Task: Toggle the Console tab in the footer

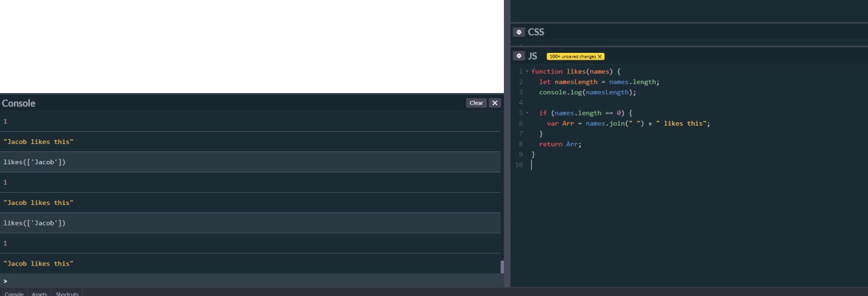Action: click(x=14, y=293)
